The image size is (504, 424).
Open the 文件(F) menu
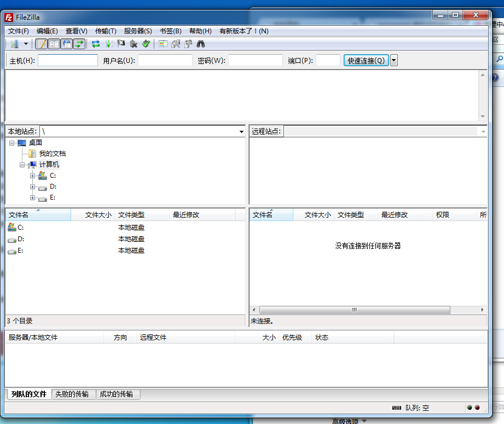pos(18,31)
